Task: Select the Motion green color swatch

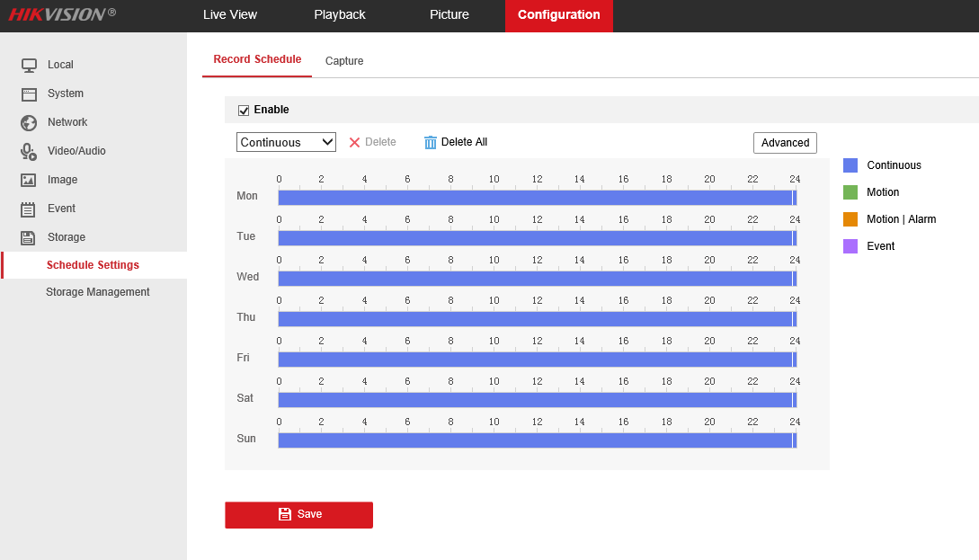Action: tap(850, 192)
